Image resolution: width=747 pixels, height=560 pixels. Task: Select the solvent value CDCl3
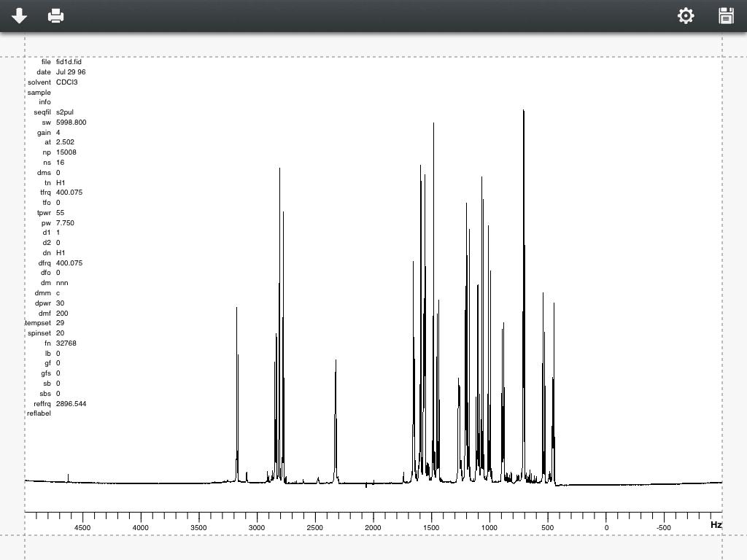click(66, 82)
